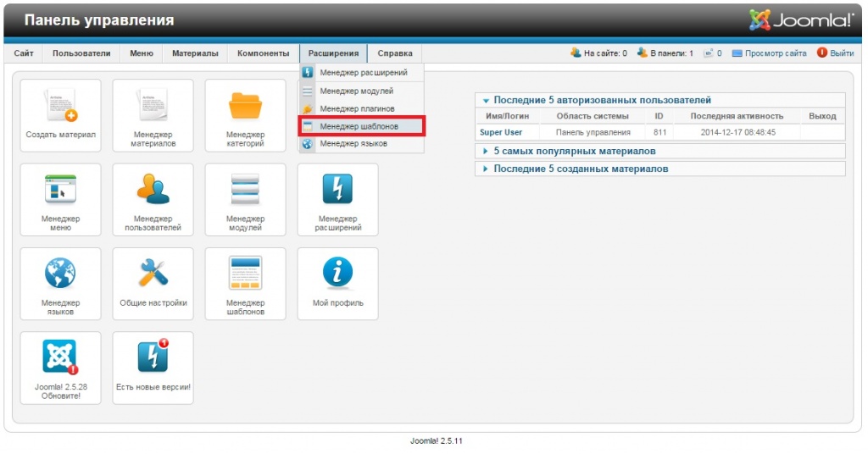Open the Компоненты menu in the menu bar
Image resolution: width=868 pixels, height=454 pixels.
[263, 53]
